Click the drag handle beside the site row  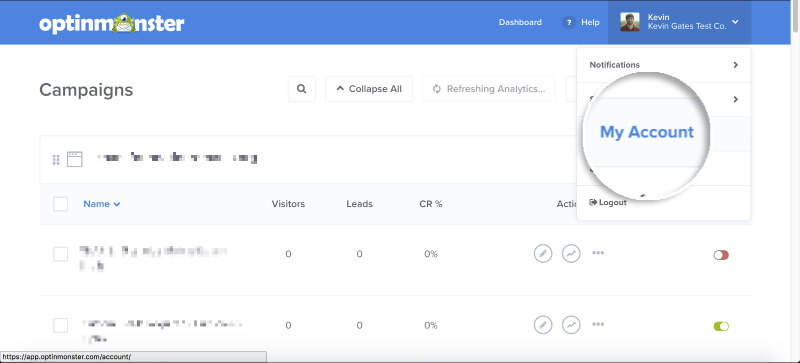coord(56,160)
